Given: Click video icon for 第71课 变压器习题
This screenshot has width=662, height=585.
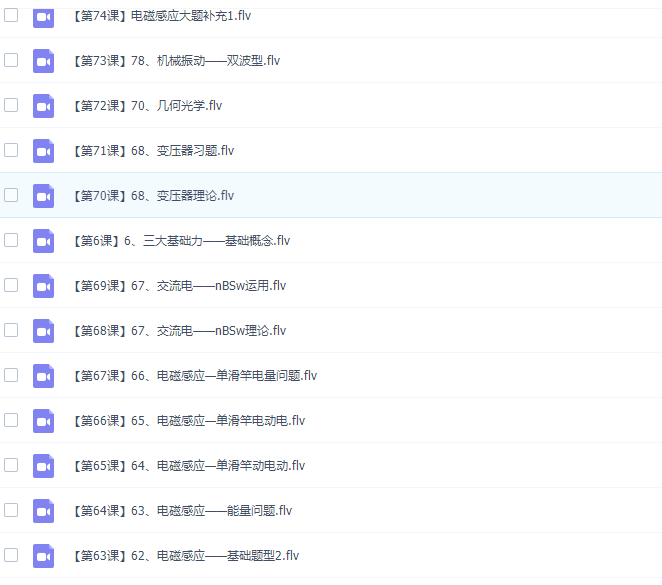Looking at the screenshot, I should pyautogui.click(x=43, y=151).
